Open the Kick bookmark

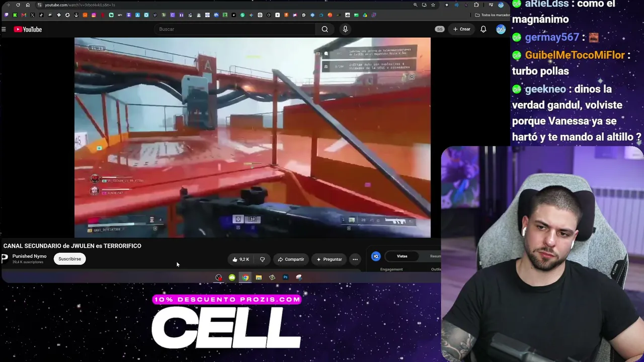tap(15, 15)
